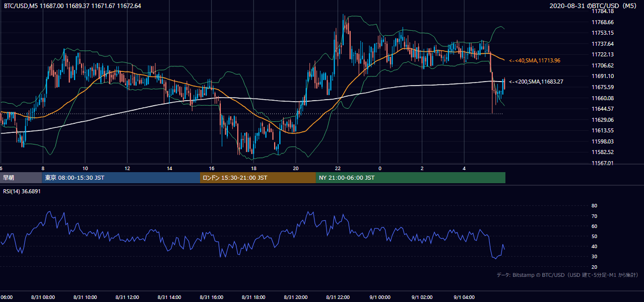The height and width of the screenshot is (302, 644).
Task: Click the 東京 08:00-15:30 JST session bar
Action: pos(121,178)
